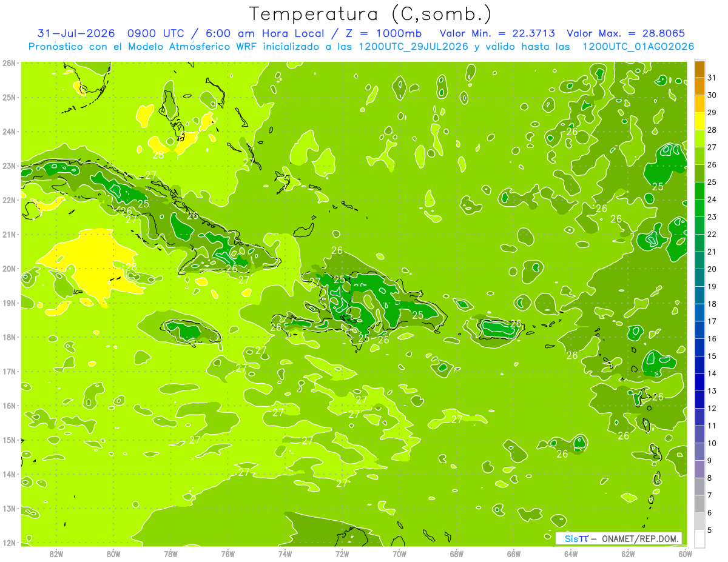Click the "Valor Min. = 22.3713" readout
This screenshot has height=562, width=728.
tap(497, 33)
